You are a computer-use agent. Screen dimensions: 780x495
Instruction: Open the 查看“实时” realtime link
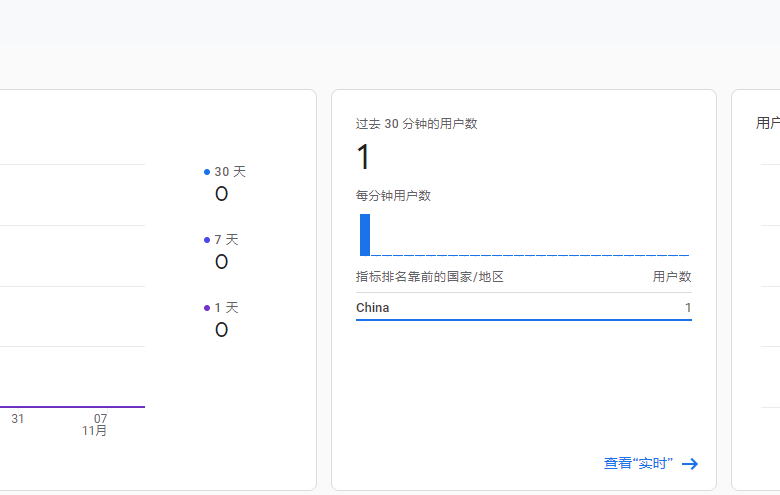[x=638, y=464]
